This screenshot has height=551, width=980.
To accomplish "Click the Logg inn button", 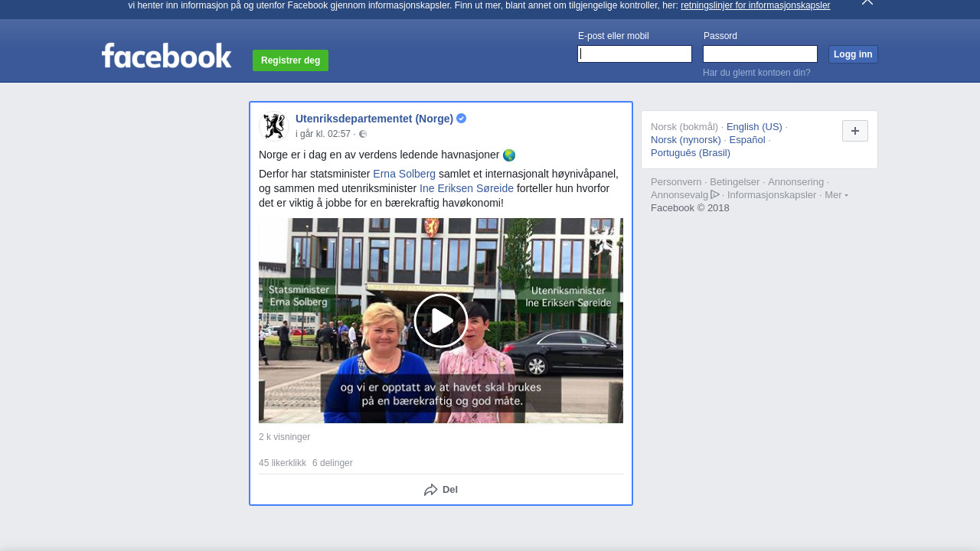I will 853,54.
